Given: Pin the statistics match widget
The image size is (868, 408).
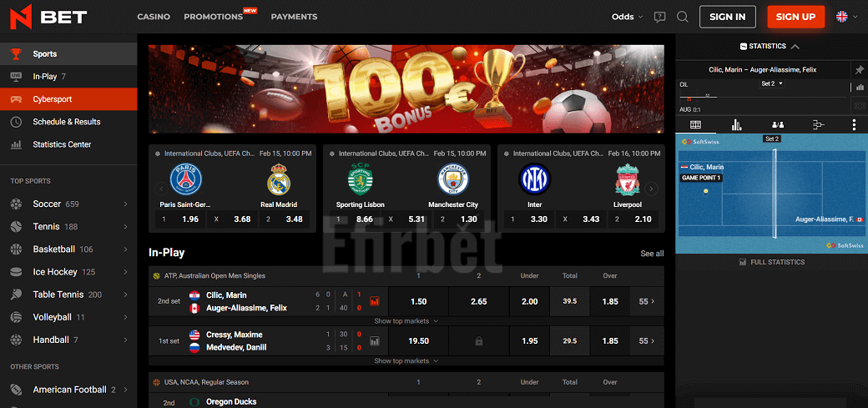Looking at the screenshot, I should click(859, 70).
